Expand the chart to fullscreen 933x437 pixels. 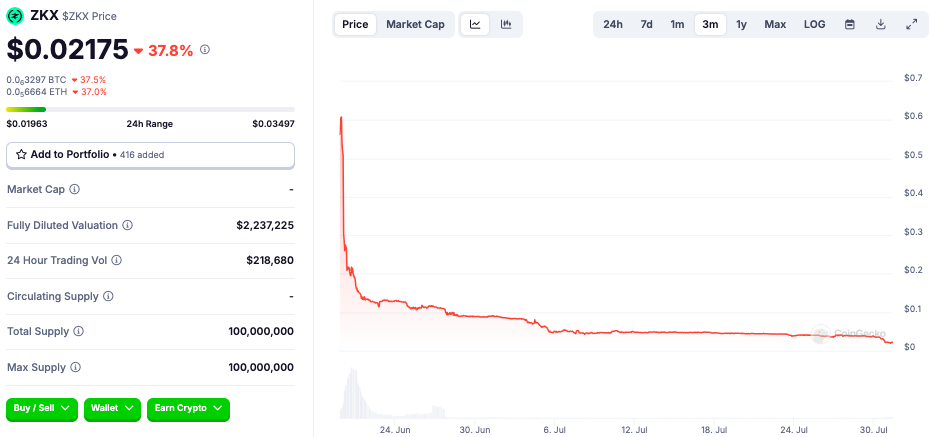click(x=911, y=24)
